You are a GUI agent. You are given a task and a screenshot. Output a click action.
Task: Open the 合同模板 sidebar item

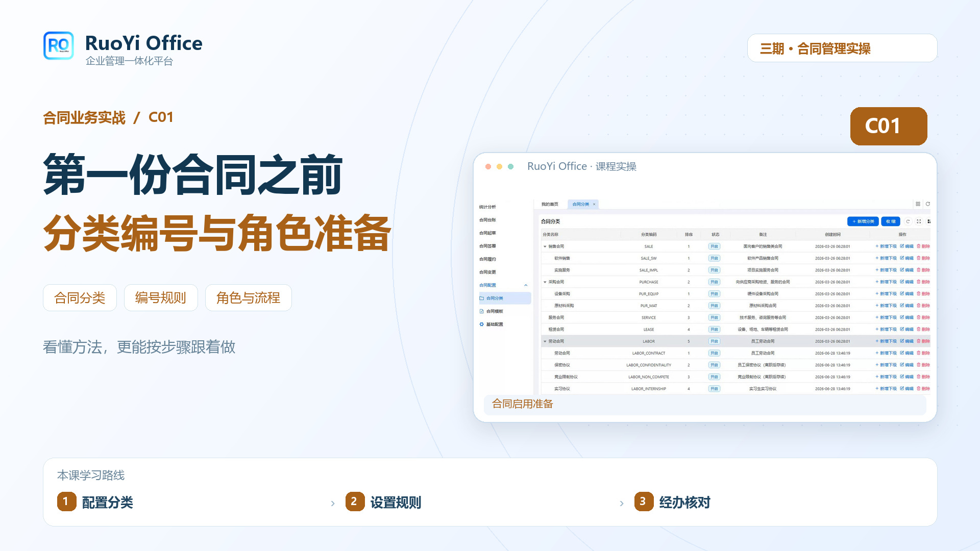click(x=491, y=311)
